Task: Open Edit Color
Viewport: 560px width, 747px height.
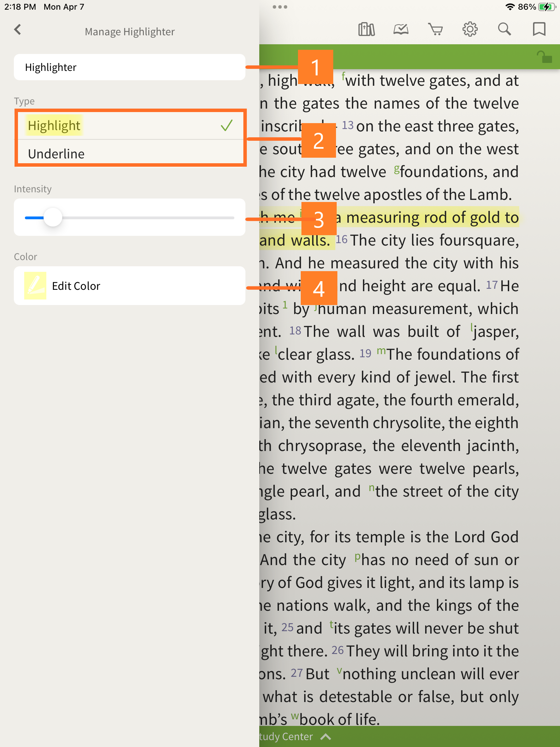Action: tap(130, 286)
